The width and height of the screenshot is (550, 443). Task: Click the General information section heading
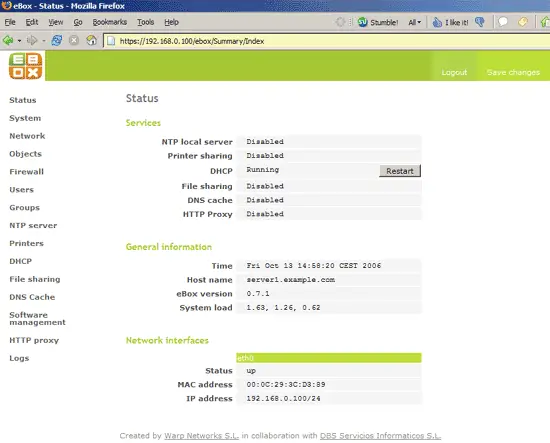[169, 247]
